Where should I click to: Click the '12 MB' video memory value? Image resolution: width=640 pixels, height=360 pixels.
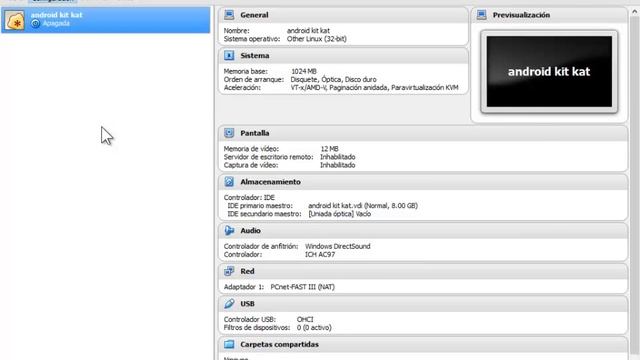point(329,149)
